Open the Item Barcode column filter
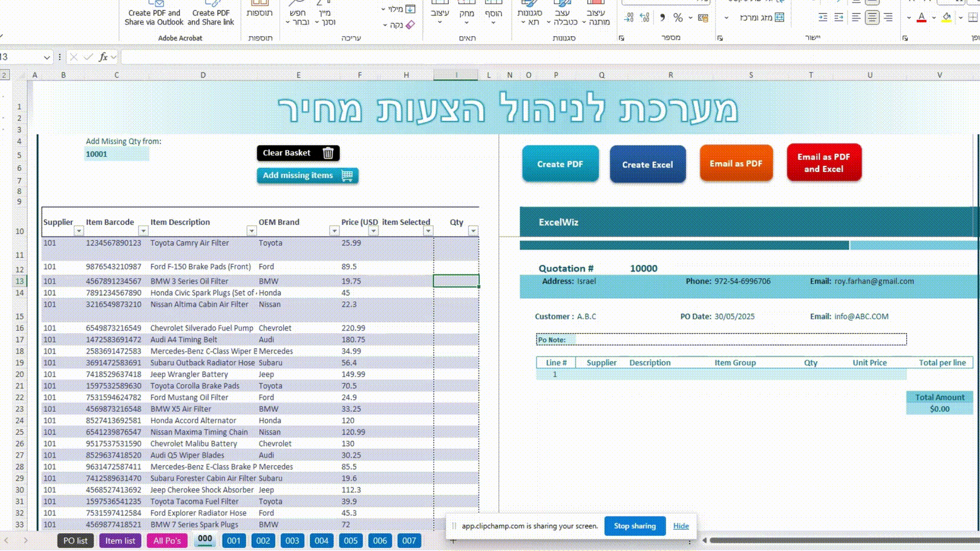The height and width of the screenshot is (551, 980). 143,231
